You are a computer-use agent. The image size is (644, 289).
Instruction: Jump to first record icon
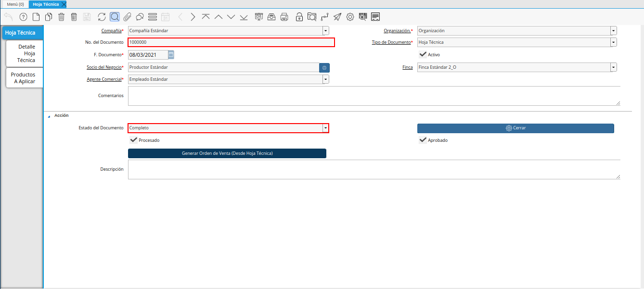click(x=206, y=17)
